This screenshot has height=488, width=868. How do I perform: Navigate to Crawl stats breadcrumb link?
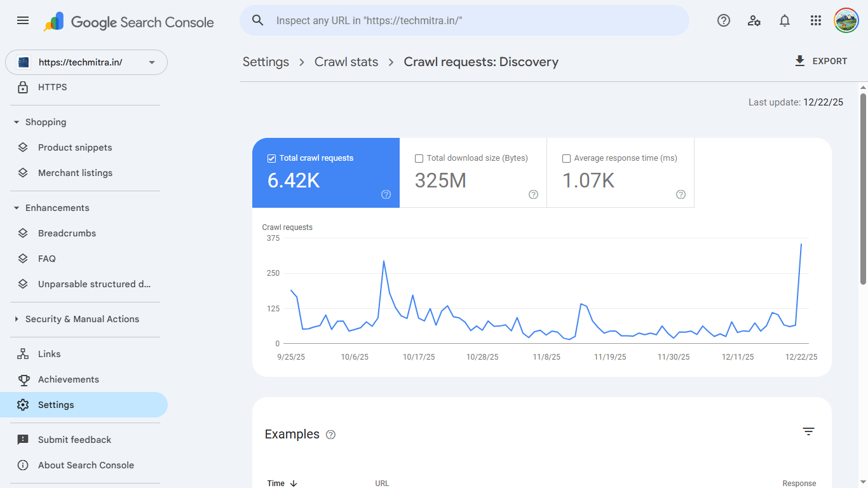point(346,62)
